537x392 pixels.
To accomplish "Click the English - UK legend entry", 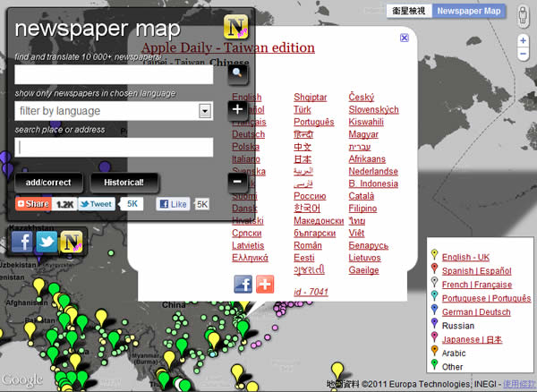I will pyautogui.click(x=465, y=256).
